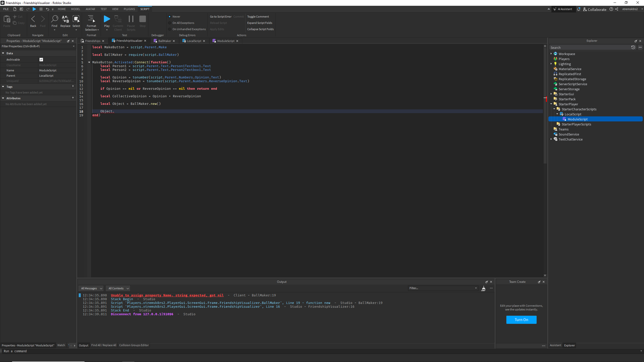Toggle the Archivable checkbox
Viewport: 644px width, 362px height.
coord(41,60)
